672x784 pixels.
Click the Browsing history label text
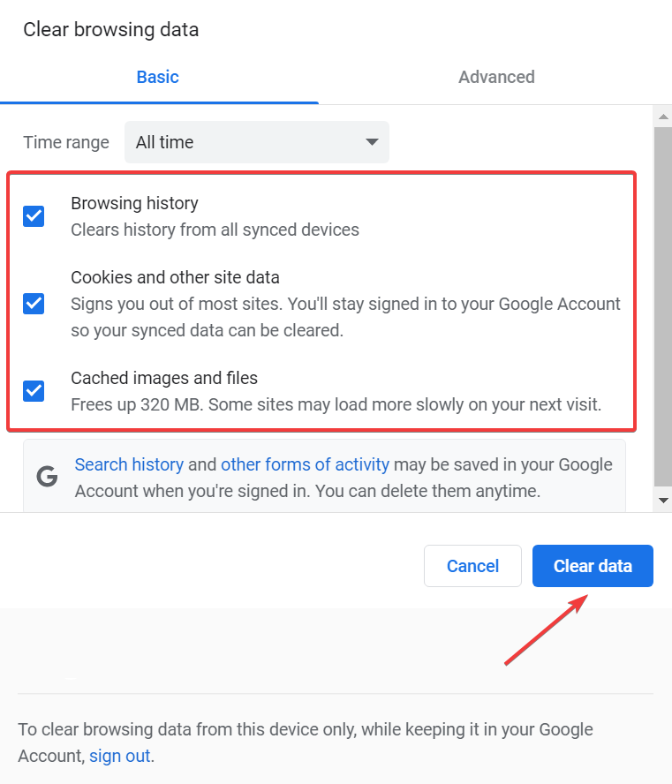point(134,203)
